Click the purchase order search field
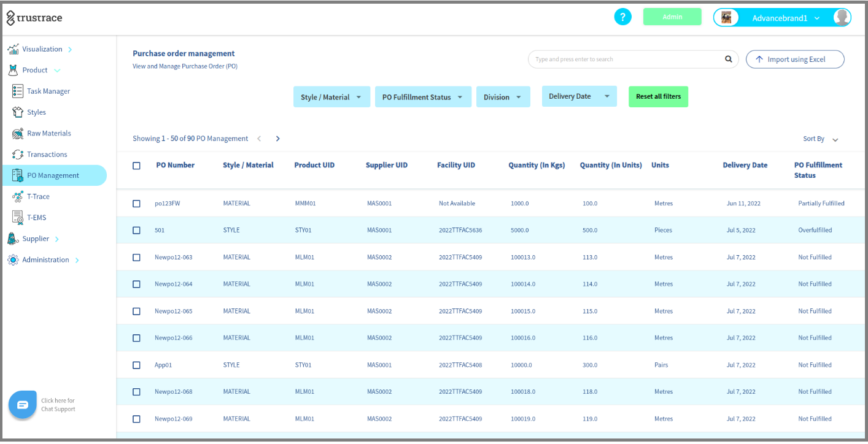 633,59
